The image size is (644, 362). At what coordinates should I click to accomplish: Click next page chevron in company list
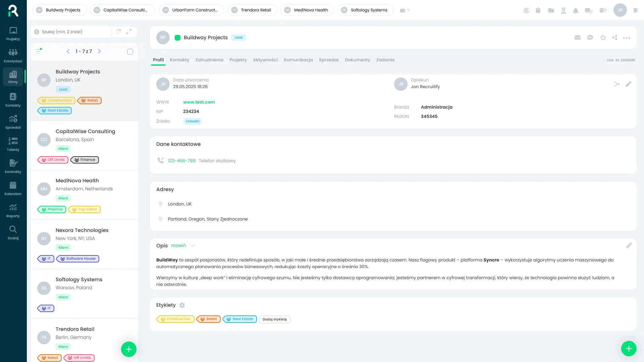coord(99,51)
